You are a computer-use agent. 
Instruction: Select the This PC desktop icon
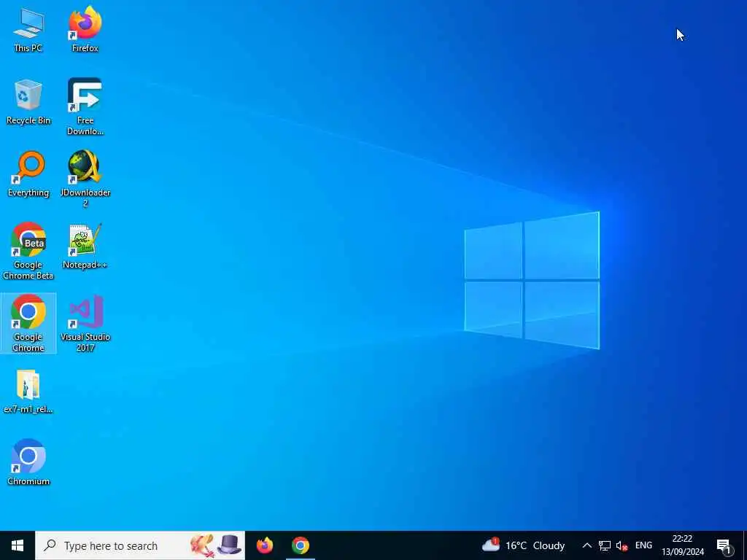pyautogui.click(x=28, y=29)
